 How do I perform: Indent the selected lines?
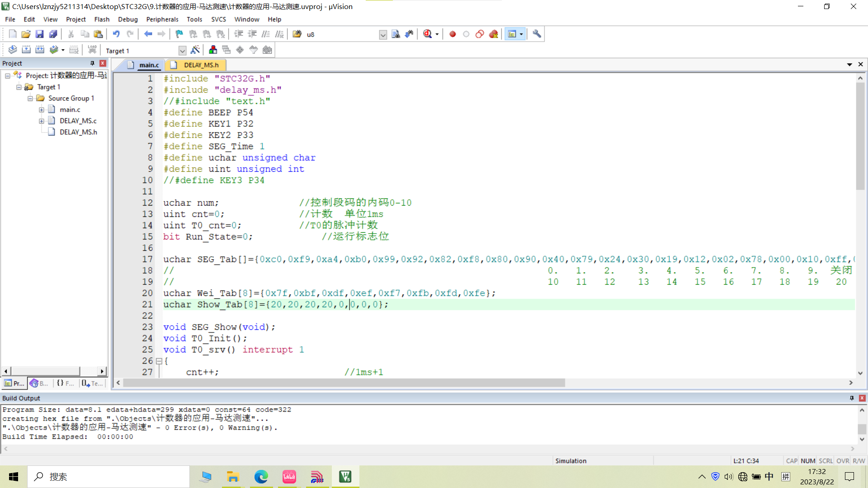coord(239,34)
